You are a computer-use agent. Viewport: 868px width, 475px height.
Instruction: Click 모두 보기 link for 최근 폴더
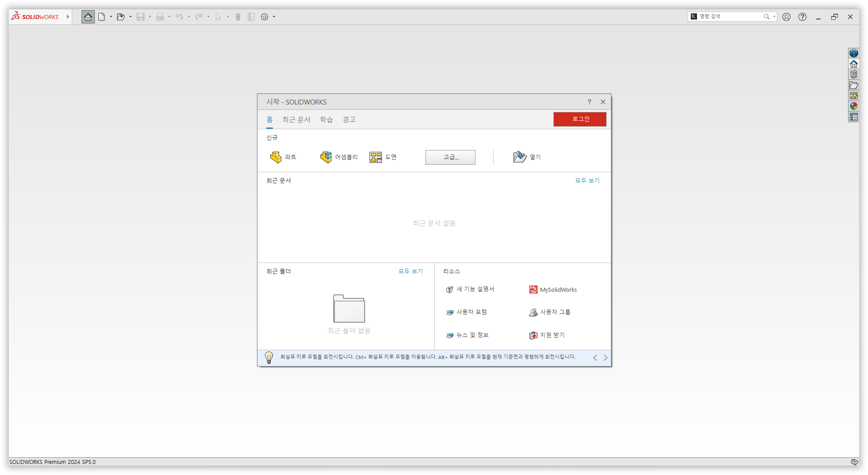pos(410,271)
